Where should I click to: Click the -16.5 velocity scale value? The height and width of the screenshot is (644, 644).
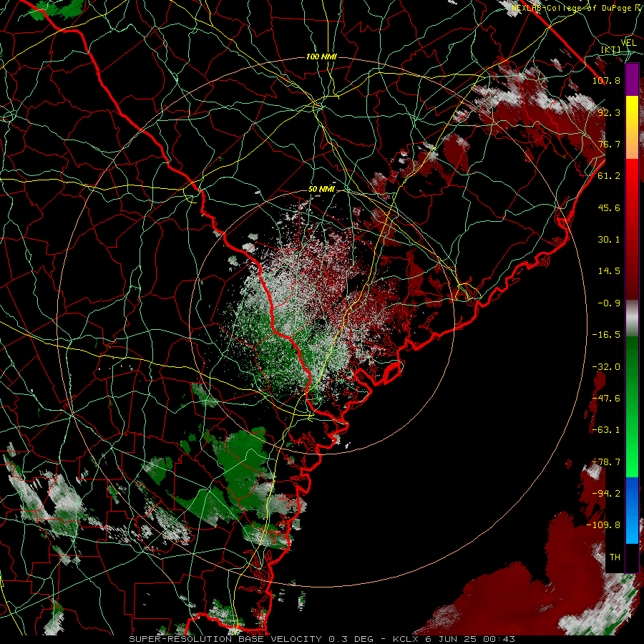click(606, 335)
